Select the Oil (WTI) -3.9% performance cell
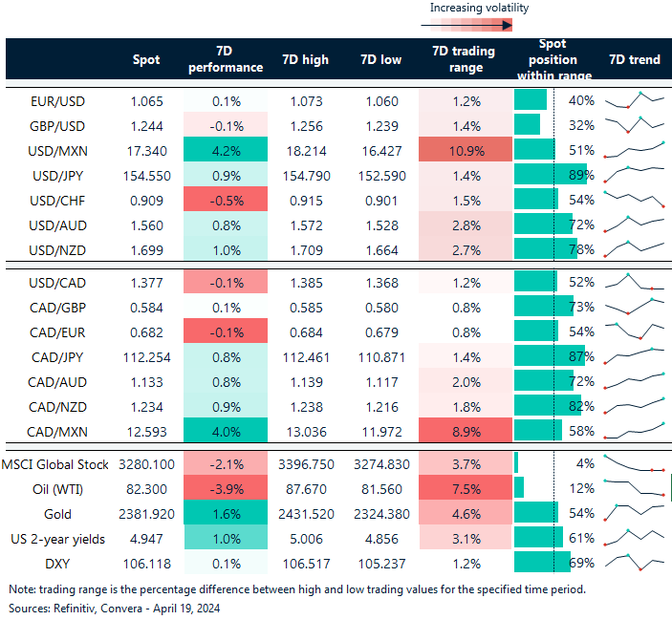672x620 pixels. tap(225, 488)
